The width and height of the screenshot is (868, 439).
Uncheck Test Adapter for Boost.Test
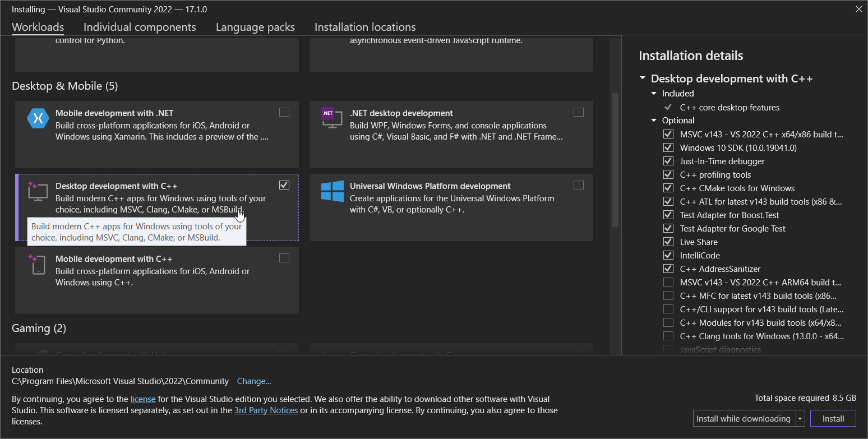point(668,215)
